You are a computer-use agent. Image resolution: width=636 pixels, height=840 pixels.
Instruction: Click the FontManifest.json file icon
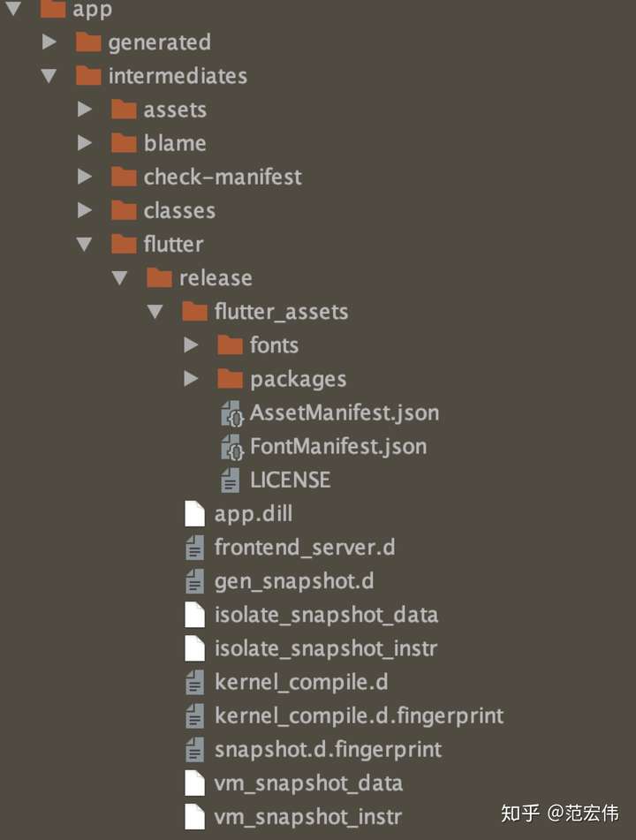point(231,448)
